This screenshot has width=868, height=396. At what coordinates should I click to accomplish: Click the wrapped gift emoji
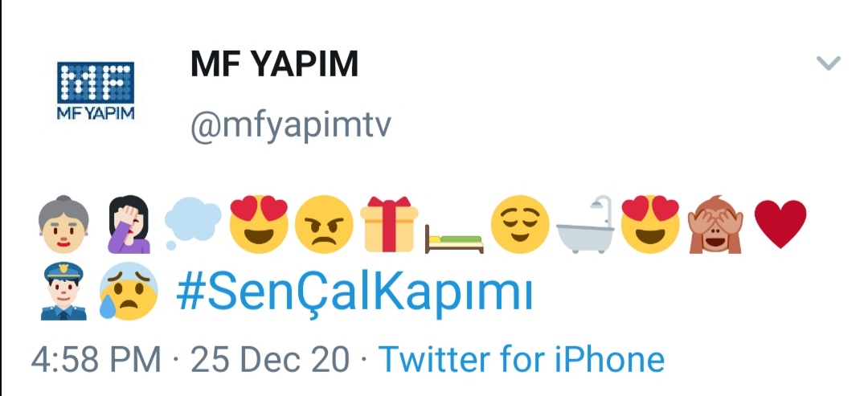[389, 225]
